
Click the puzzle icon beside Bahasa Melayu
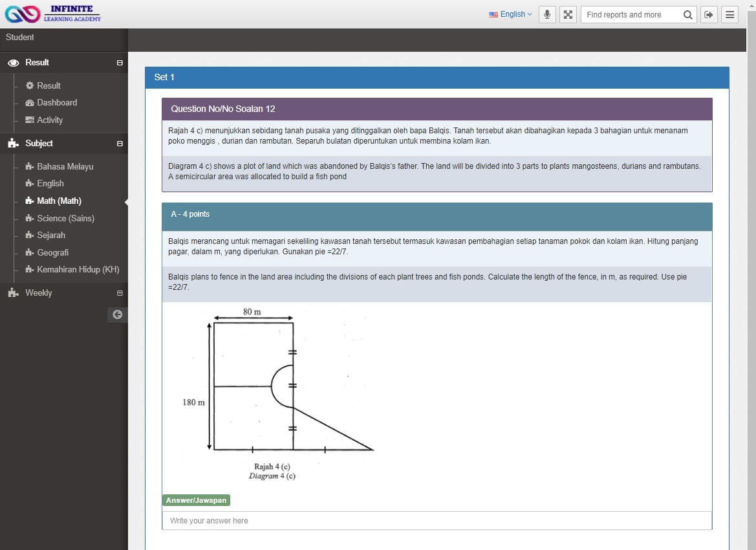tap(29, 166)
